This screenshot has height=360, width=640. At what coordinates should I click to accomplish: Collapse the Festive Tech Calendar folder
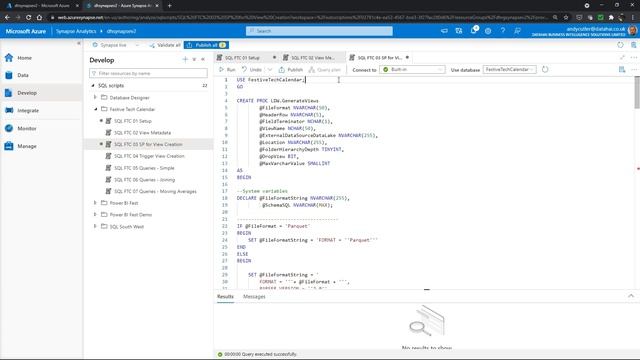pos(96,109)
